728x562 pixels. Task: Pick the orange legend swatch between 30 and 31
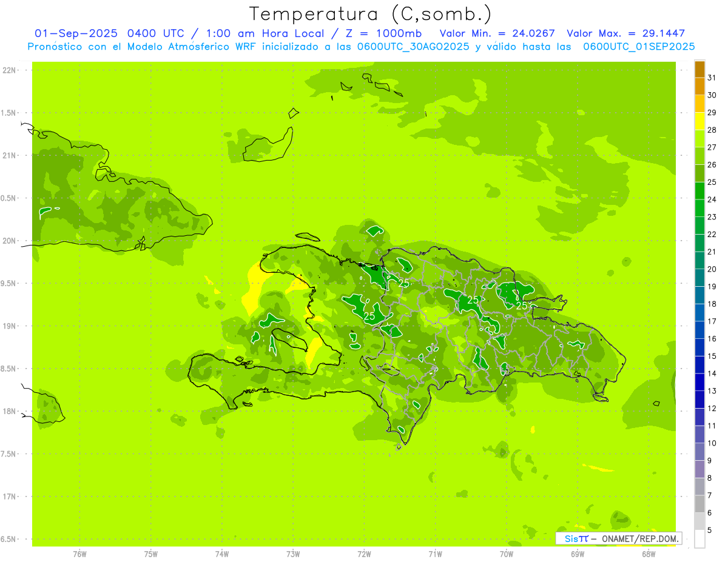(x=699, y=87)
